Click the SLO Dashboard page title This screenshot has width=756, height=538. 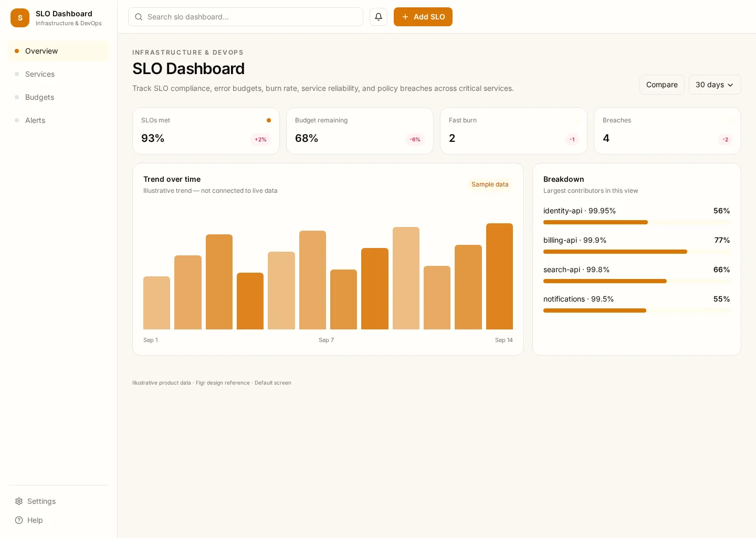point(188,69)
